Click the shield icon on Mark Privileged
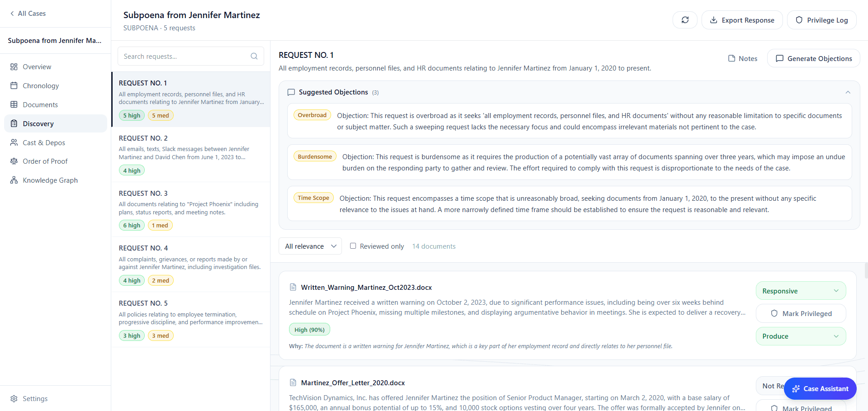868x411 pixels. pyautogui.click(x=774, y=313)
